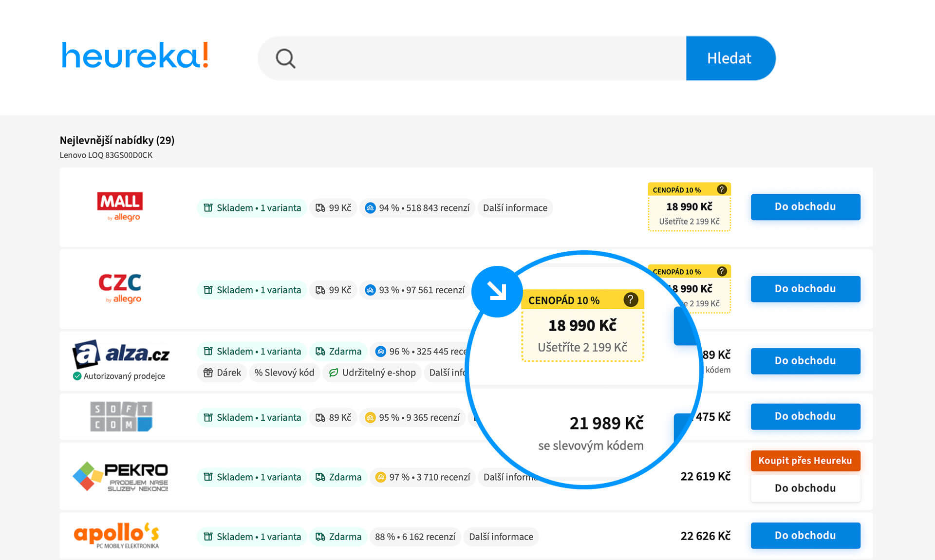Click the Zdarma delivery tag in alza.cz row
The image size is (935, 560).
click(x=338, y=351)
